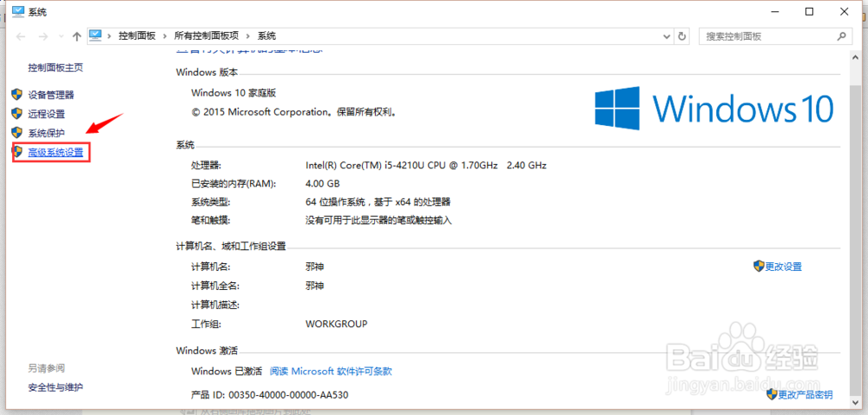Refresh the System page

[682, 36]
